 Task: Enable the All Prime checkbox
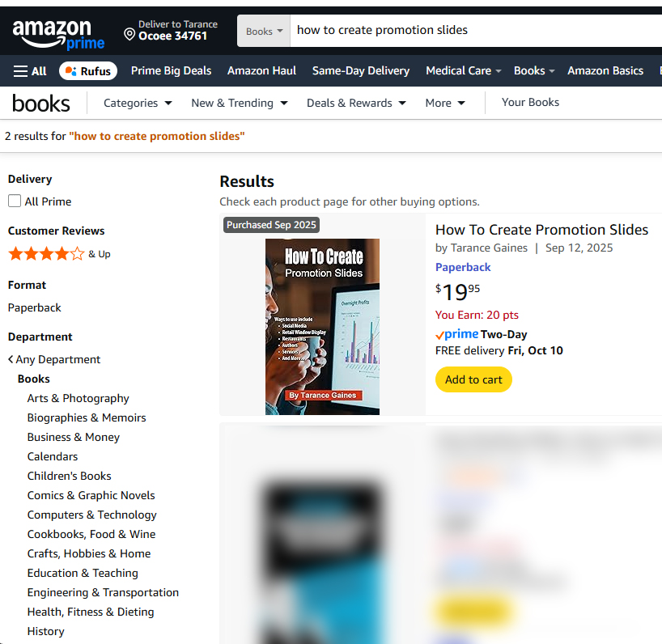(x=15, y=201)
